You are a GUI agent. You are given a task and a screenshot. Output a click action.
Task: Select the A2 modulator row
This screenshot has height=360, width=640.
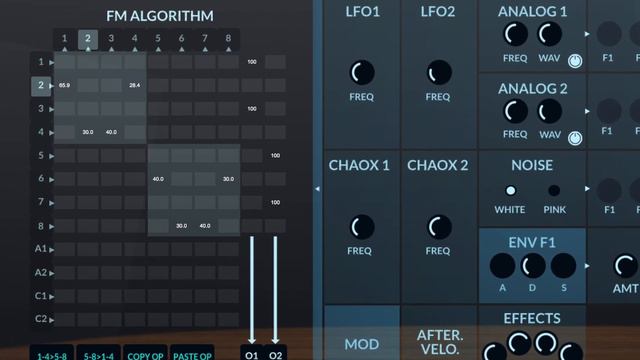click(42, 273)
